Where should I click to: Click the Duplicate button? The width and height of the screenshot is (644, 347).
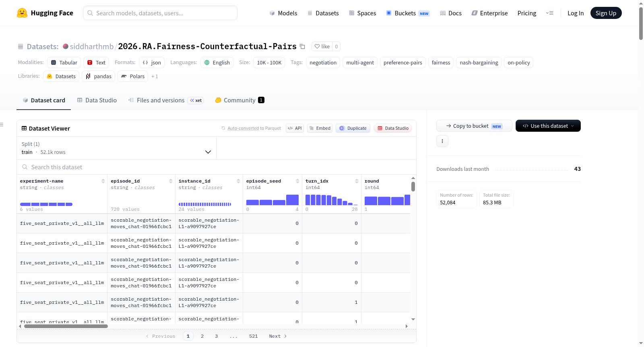(x=353, y=128)
